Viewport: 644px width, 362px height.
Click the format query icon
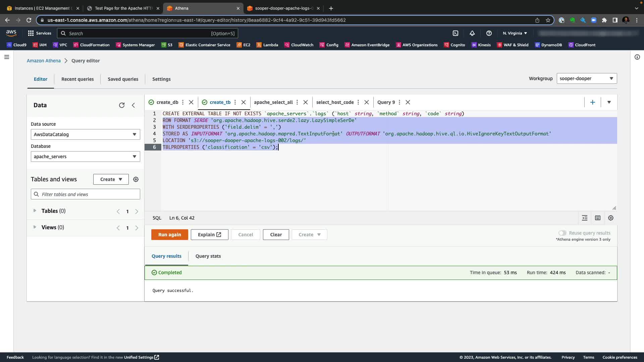pos(585,218)
